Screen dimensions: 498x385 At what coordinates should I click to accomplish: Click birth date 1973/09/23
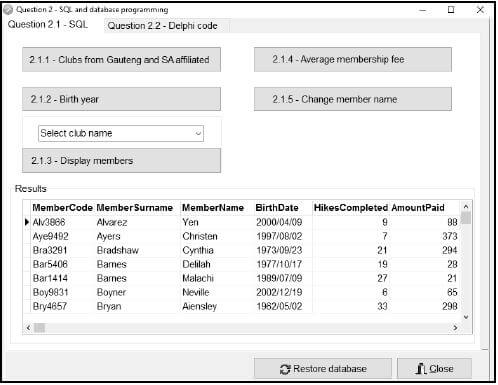click(279, 250)
